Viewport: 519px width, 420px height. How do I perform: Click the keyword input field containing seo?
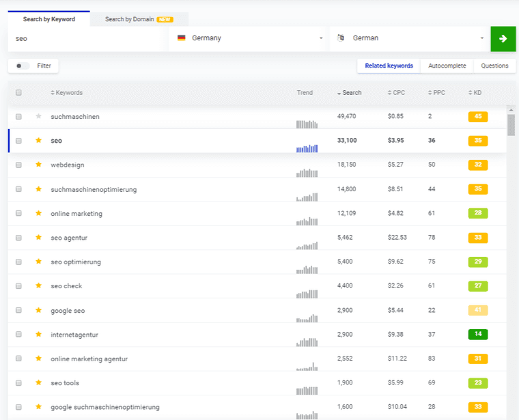tap(86, 39)
